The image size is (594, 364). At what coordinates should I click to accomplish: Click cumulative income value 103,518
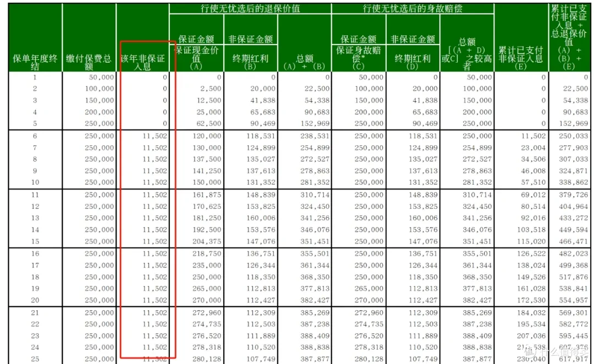click(531, 229)
